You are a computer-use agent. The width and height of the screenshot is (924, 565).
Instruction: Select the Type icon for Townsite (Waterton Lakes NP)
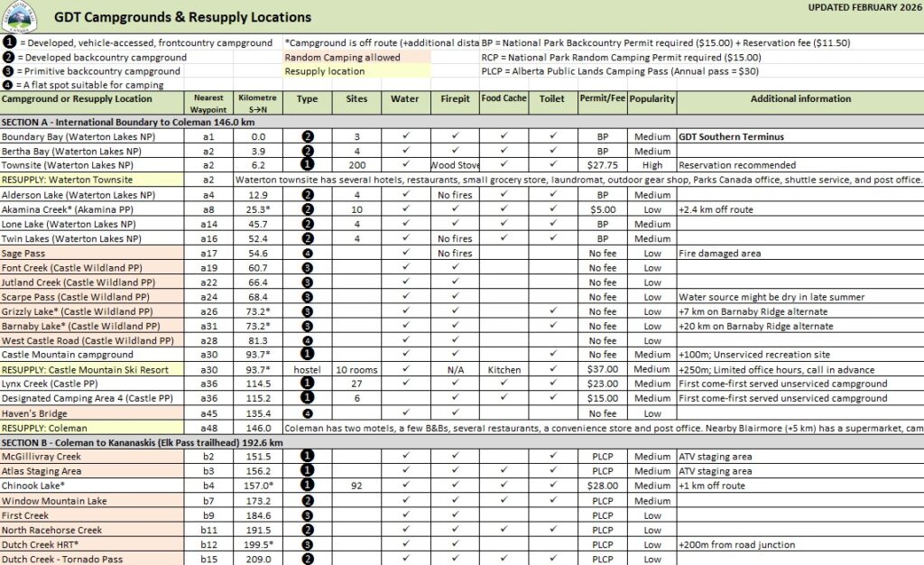point(307,165)
